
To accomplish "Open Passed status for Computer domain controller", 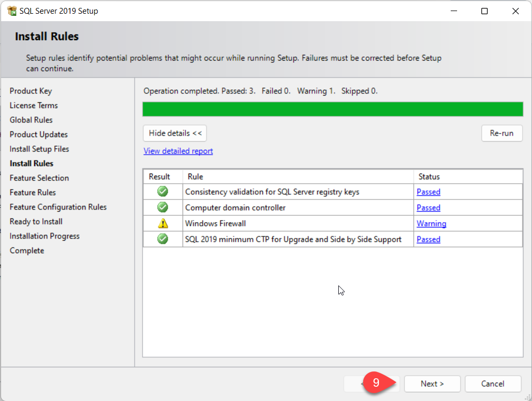I will (x=429, y=208).
